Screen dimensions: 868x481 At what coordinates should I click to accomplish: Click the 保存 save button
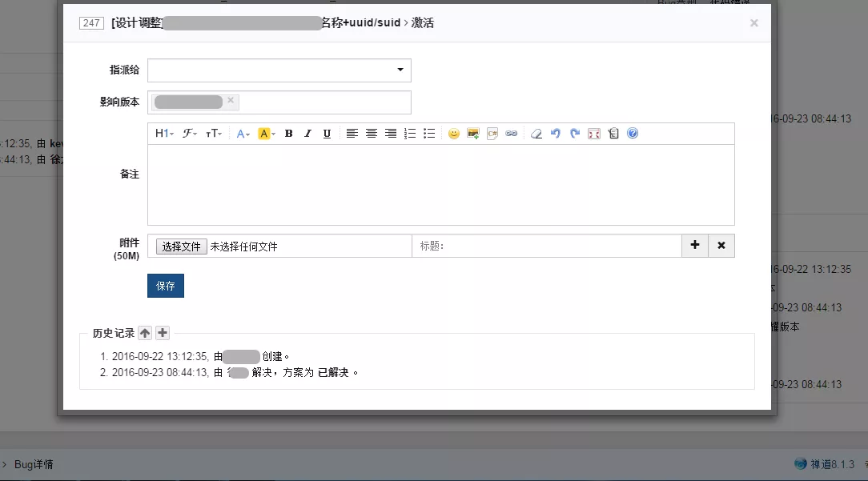[x=166, y=286]
